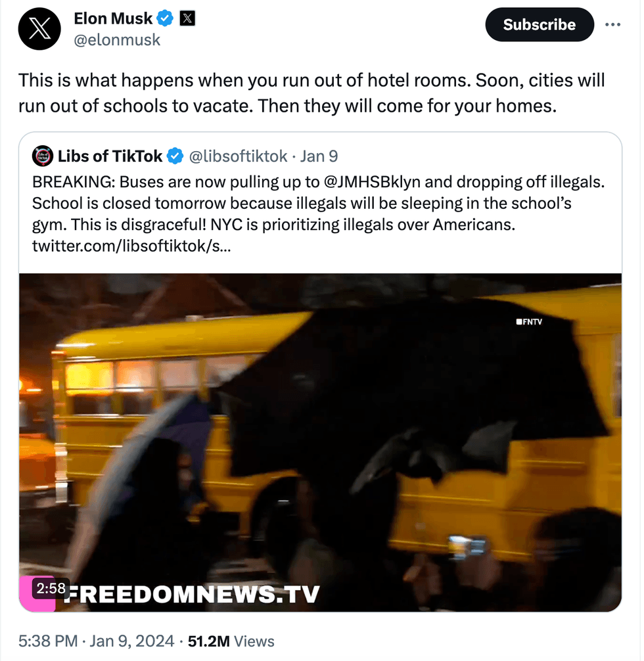Open the X logo profile avatar
The width and height of the screenshot is (644, 661).
pyautogui.click(x=39, y=29)
